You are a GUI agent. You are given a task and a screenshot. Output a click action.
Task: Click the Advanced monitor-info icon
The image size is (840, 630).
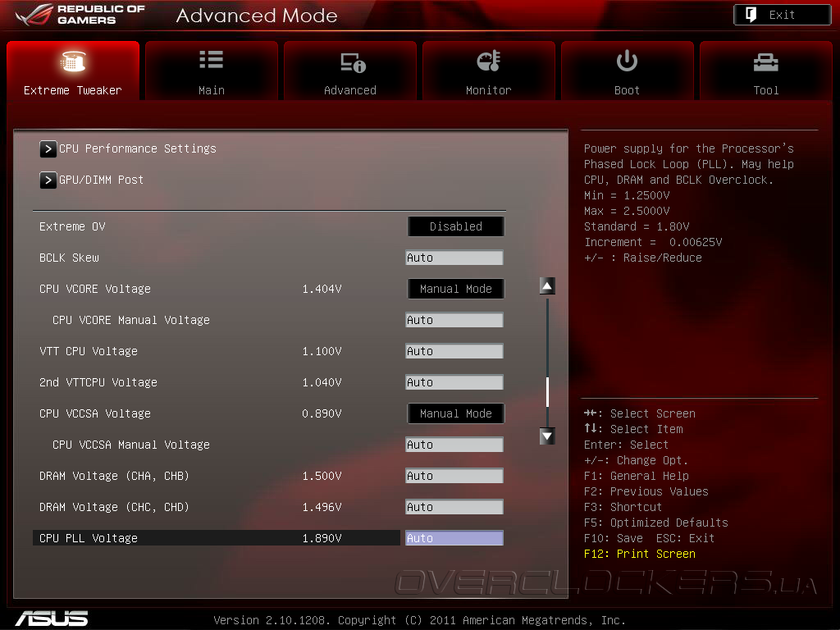(353, 62)
